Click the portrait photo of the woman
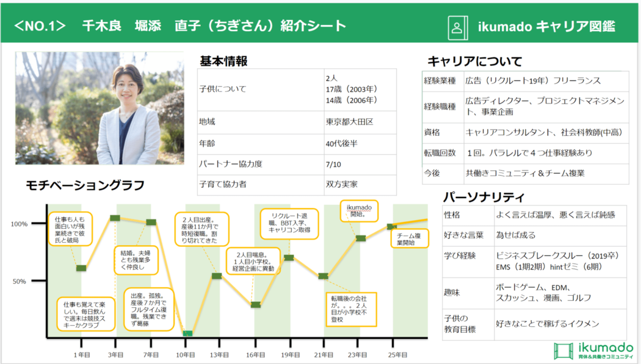641x364 pixels. coord(100,108)
